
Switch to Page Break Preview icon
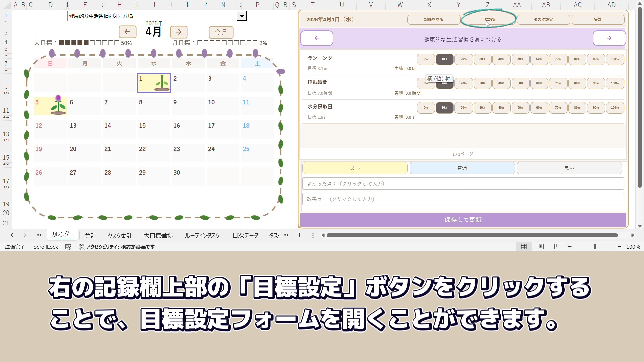pos(557,247)
